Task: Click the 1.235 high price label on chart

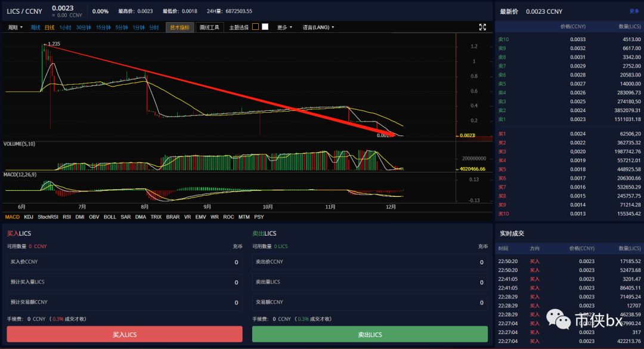Action: coord(54,44)
